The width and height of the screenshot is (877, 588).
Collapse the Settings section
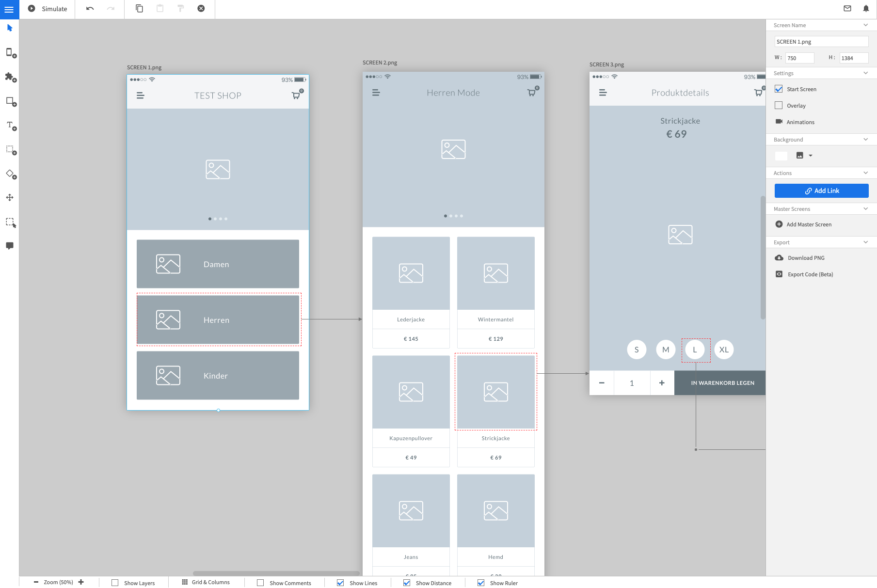pyautogui.click(x=866, y=73)
